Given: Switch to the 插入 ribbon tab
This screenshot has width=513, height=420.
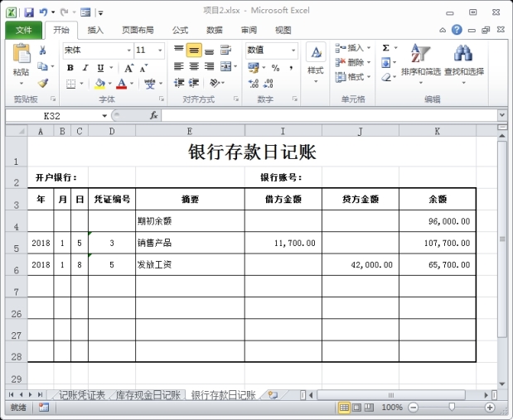Looking at the screenshot, I should [x=95, y=30].
